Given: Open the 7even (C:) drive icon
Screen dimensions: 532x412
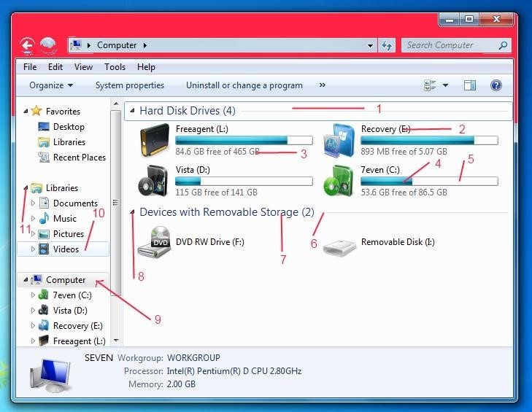Looking at the screenshot, I should [339, 180].
